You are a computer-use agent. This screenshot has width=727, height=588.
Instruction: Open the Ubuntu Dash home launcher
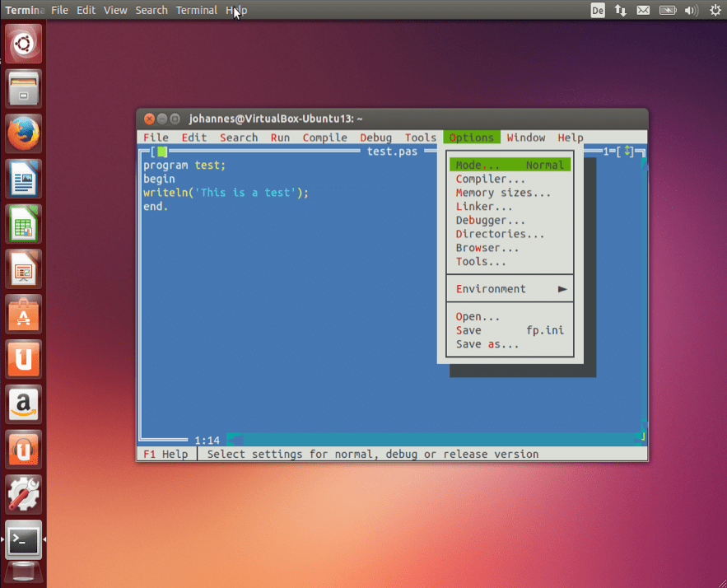pos(23,44)
